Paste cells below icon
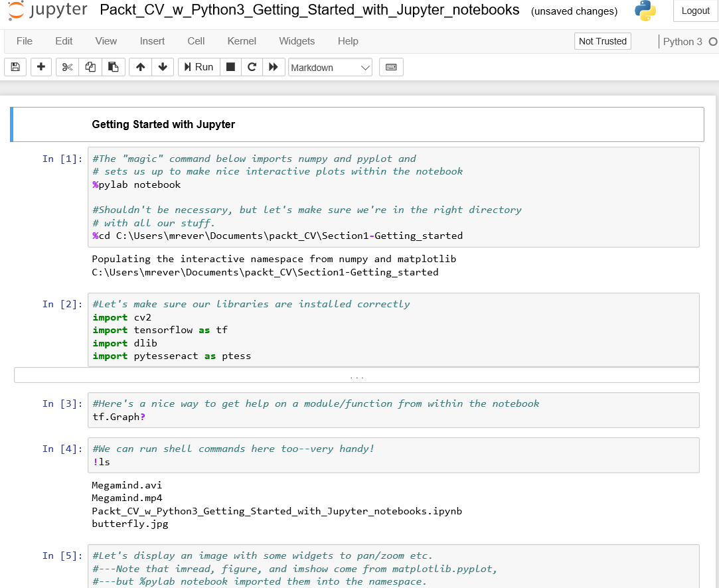Screen dimensions: 719x588 point(114,67)
